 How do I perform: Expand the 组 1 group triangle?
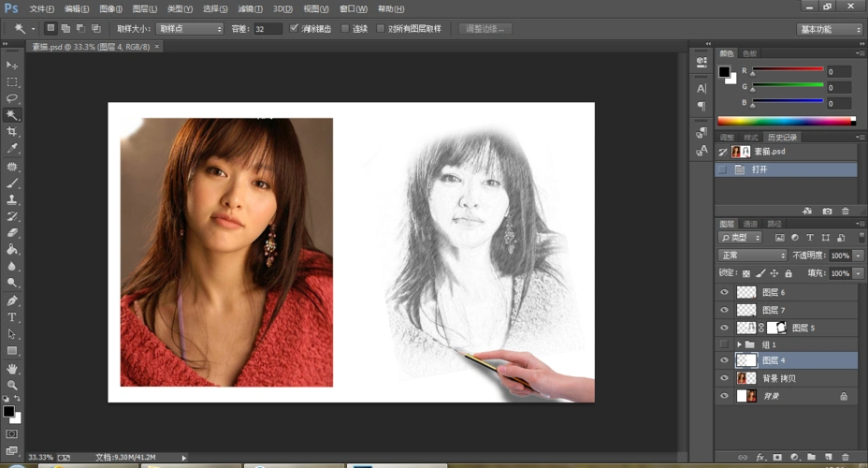tap(739, 344)
